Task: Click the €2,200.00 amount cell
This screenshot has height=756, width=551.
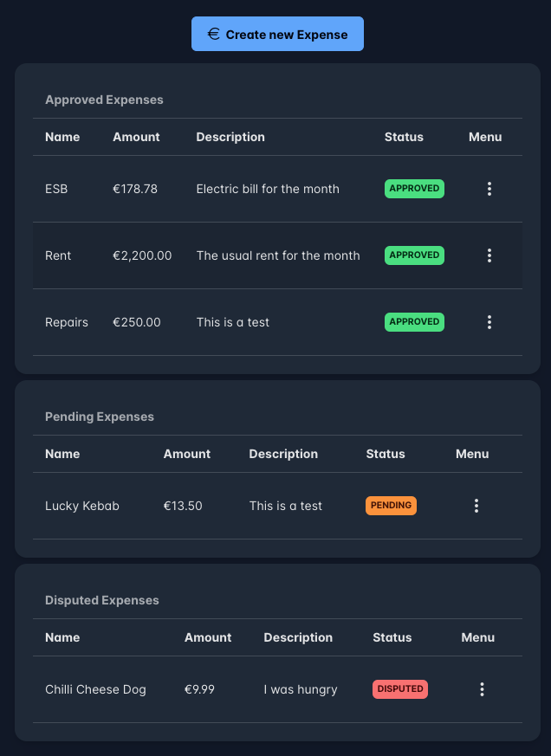Action: [x=142, y=255]
